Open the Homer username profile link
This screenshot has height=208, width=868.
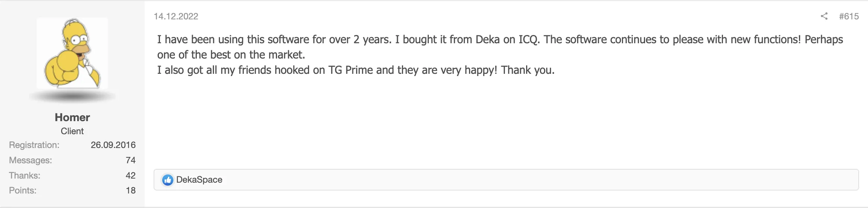click(72, 117)
